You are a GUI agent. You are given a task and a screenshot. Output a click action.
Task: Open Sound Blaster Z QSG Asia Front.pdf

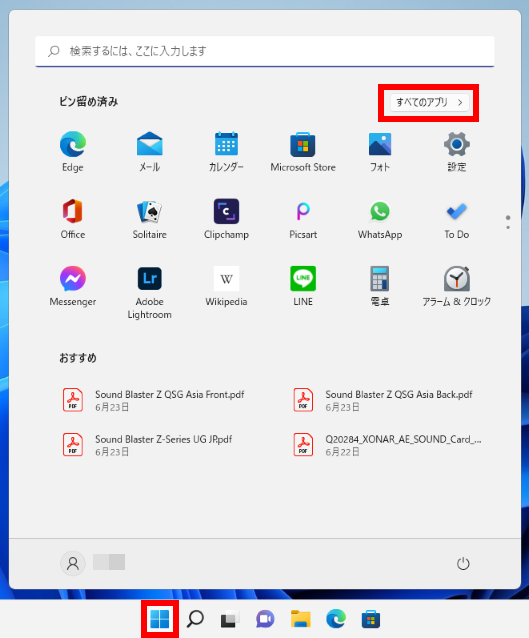pos(153,400)
